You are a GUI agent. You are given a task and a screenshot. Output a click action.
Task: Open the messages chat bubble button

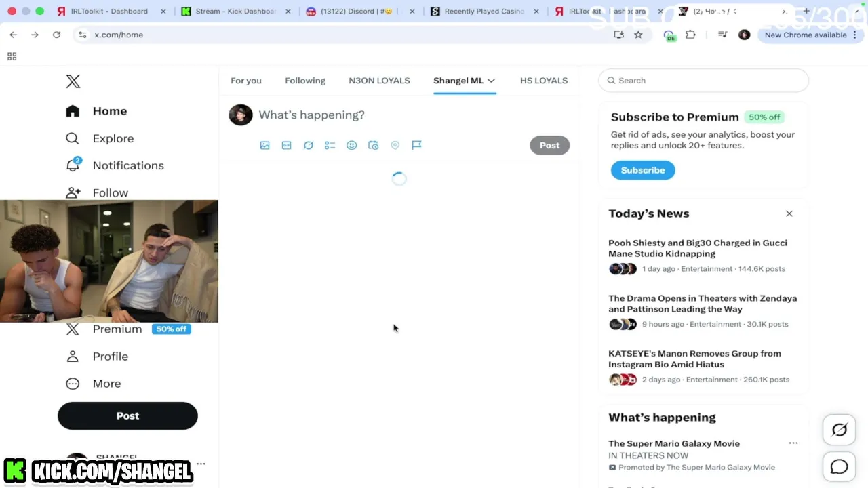(x=840, y=467)
